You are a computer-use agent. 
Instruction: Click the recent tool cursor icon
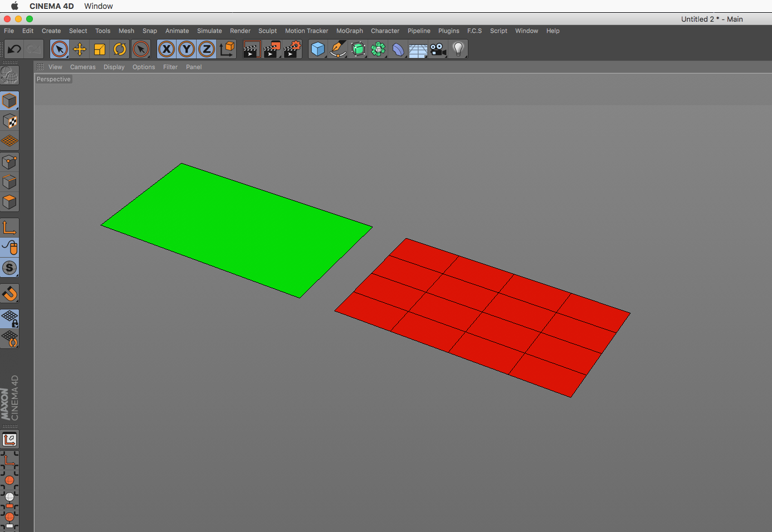coord(141,49)
